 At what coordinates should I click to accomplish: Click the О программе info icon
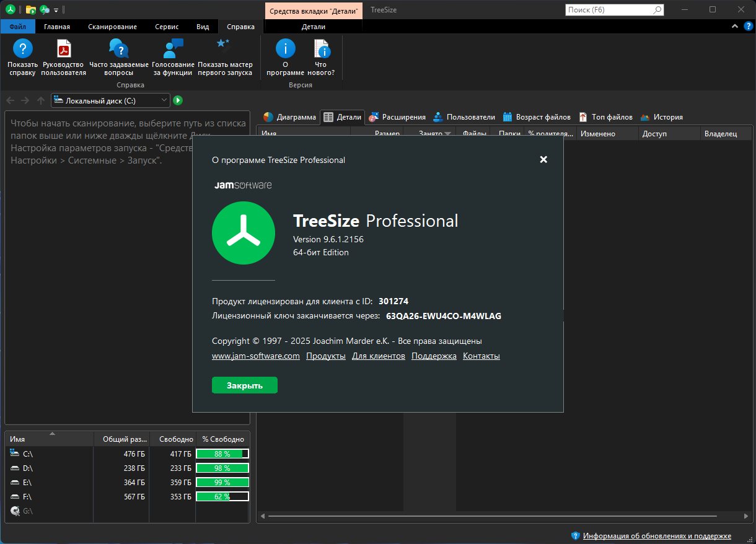[x=285, y=49]
